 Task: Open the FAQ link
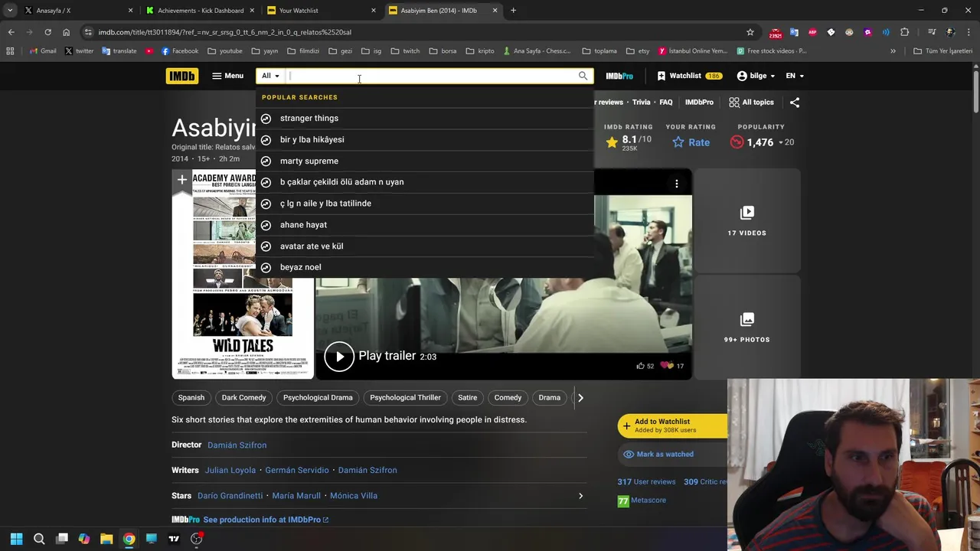pos(666,102)
